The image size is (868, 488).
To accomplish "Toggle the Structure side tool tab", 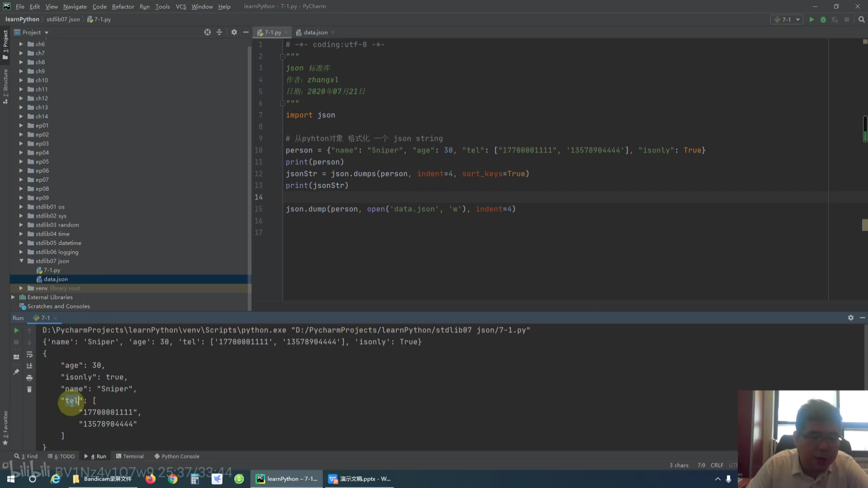I will click(x=5, y=86).
